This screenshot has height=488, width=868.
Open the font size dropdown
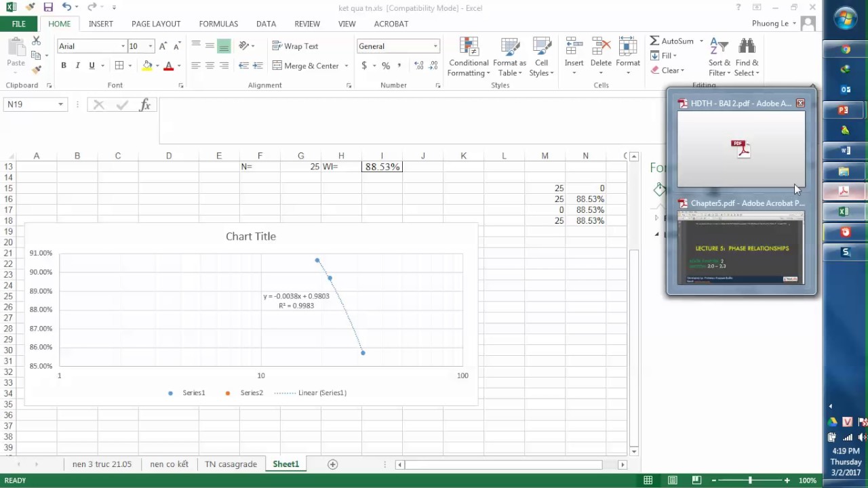[x=151, y=46]
